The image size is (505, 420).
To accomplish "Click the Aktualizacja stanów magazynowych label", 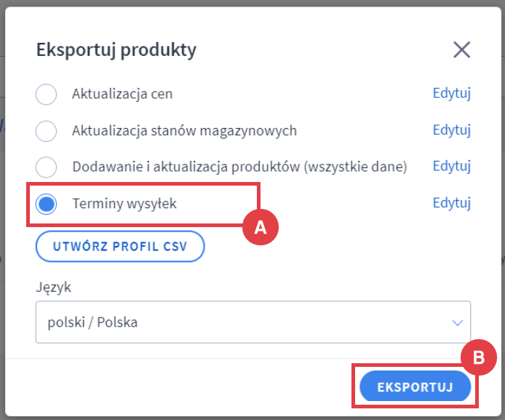I will tap(184, 131).
